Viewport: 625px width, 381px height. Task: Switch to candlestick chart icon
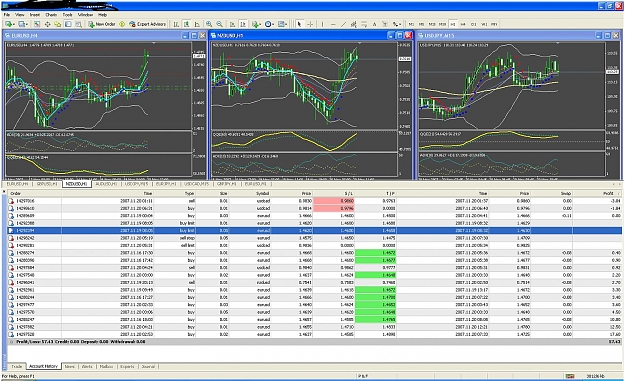pos(186,24)
